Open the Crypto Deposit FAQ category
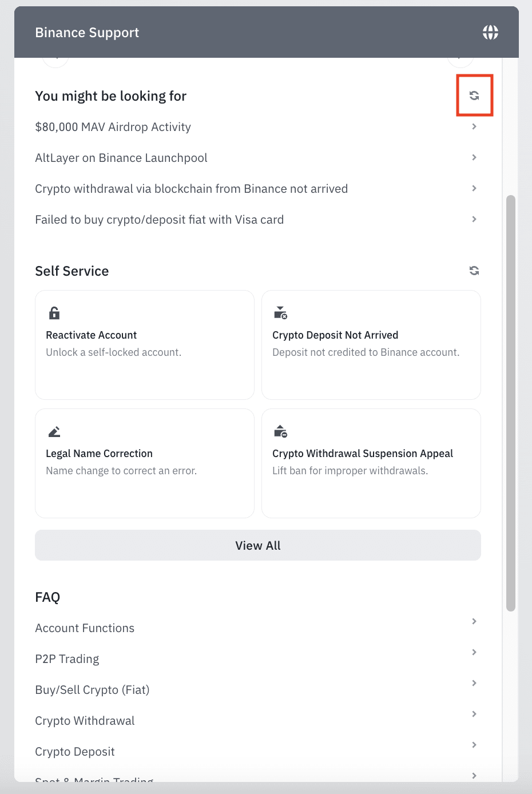Image resolution: width=532 pixels, height=794 pixels. click(75, 752)
